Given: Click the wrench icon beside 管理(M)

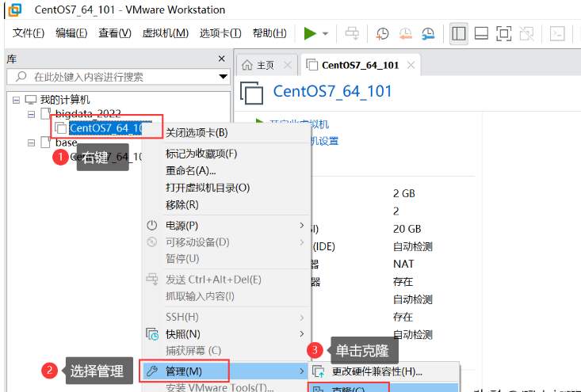Looking at the screenshot, I should (x=152, y=371).
